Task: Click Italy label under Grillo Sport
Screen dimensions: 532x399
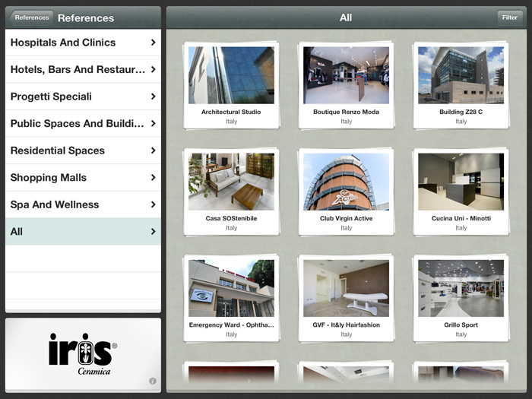Action: pyautogui.click(x=461, y=334)
